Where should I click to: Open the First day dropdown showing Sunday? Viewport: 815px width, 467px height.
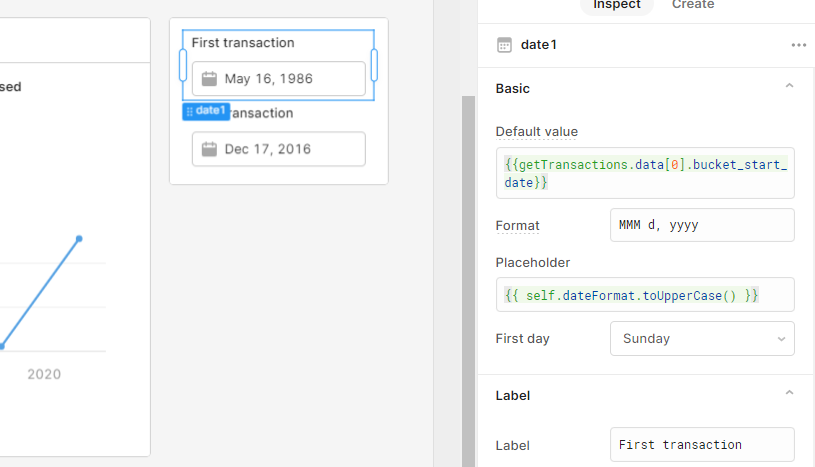pos(702,339)
